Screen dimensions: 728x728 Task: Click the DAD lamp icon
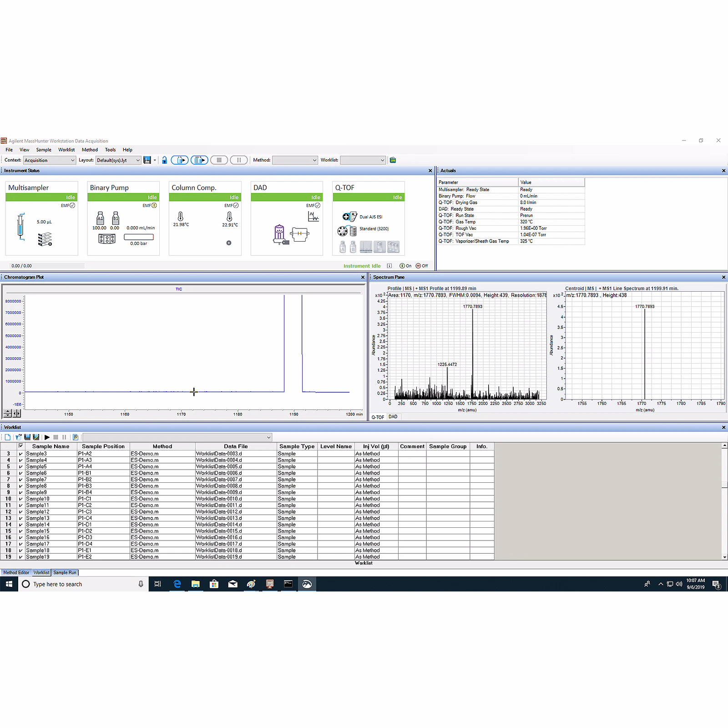tap(279, 233)
